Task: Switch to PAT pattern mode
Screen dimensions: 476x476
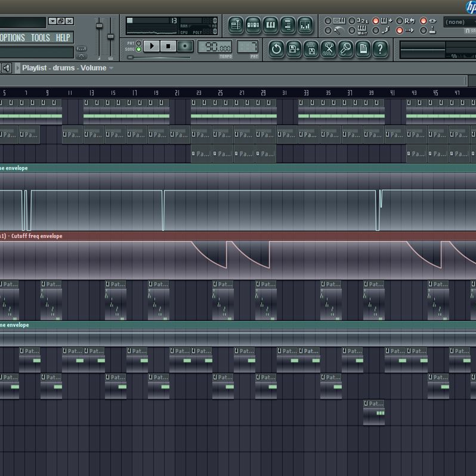Action: click(139, 43)
